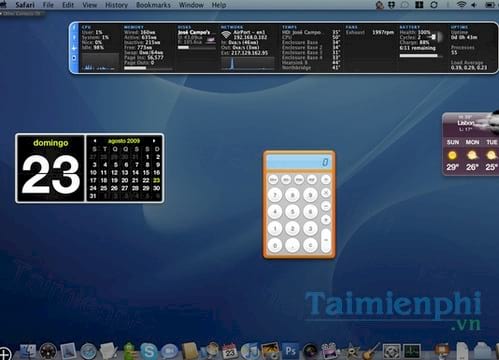499x360 pixels.
Task: Click the decimal point key on calculator
Action: coord(292,246)
